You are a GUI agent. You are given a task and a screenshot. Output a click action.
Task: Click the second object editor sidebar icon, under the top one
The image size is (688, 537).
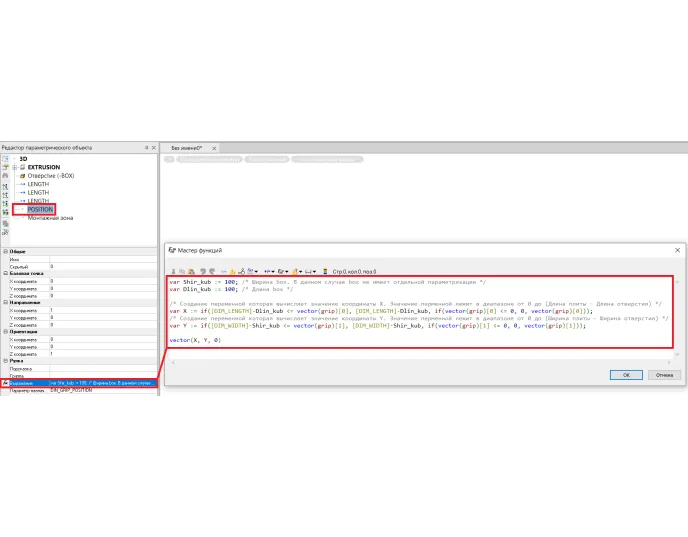5,167
